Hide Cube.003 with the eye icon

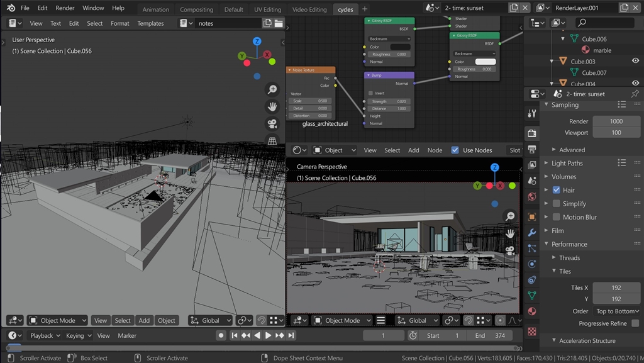635,61
